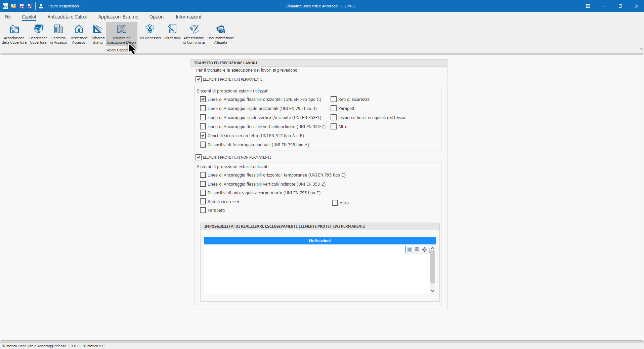
Task: Open the Elaborati Grafici chapter
Action: click(x=97, y=34)
